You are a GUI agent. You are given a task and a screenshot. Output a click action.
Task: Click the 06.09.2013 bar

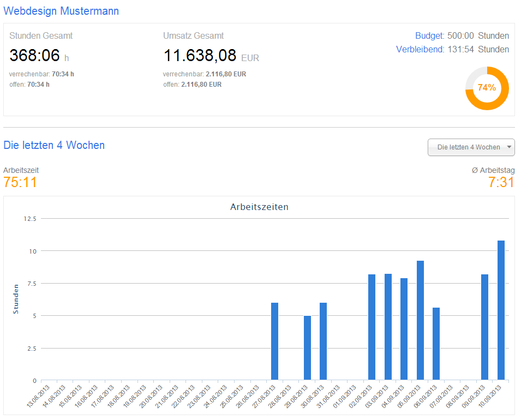tap(436, 344)
